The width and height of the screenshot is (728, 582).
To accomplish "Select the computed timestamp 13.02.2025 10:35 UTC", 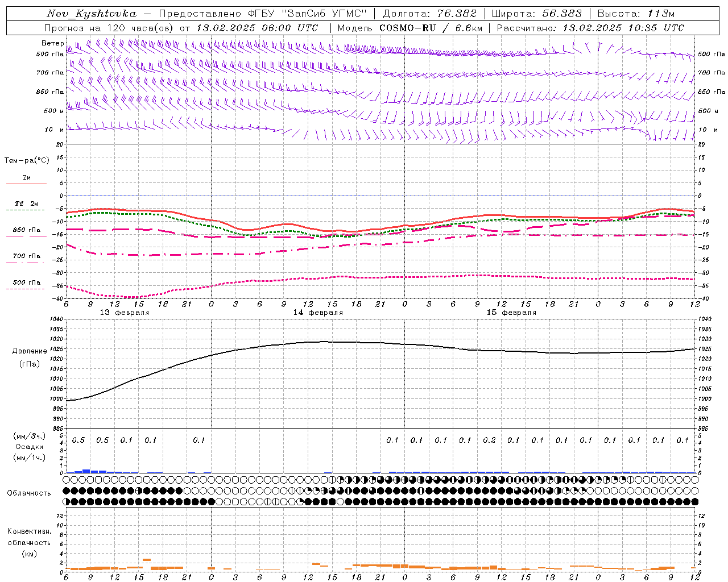I will coord(623,28).
